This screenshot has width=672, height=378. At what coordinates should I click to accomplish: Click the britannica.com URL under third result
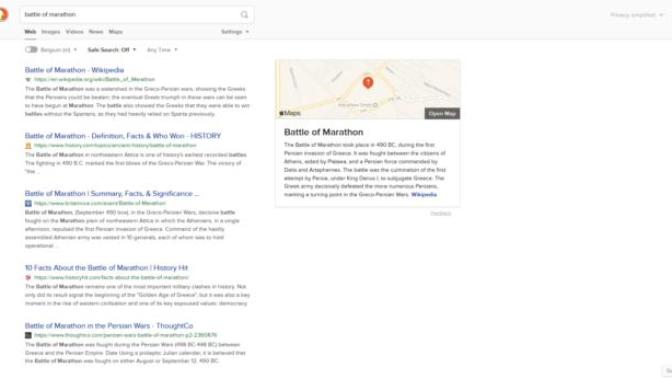click(99, 204)
